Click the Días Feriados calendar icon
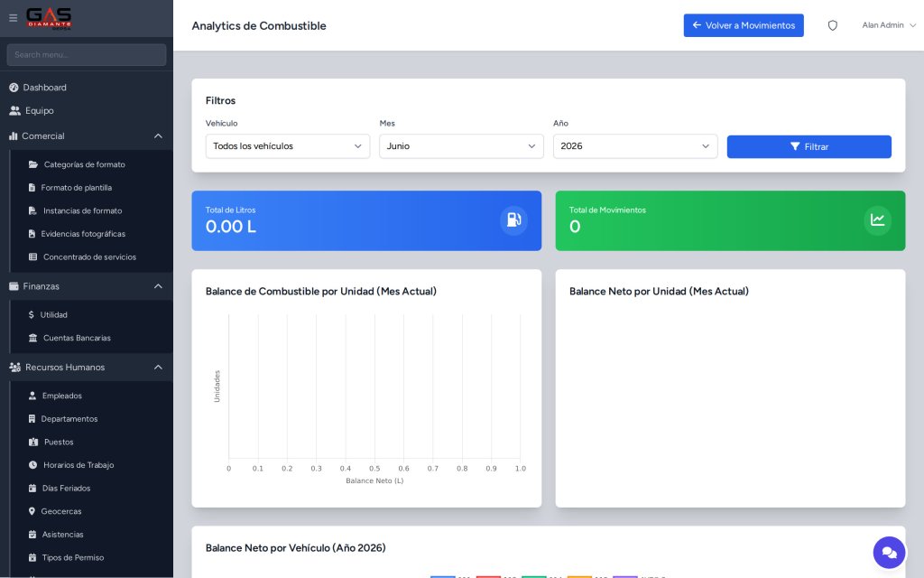The width and height of the screenshot is (924, 578). [32, 489]
